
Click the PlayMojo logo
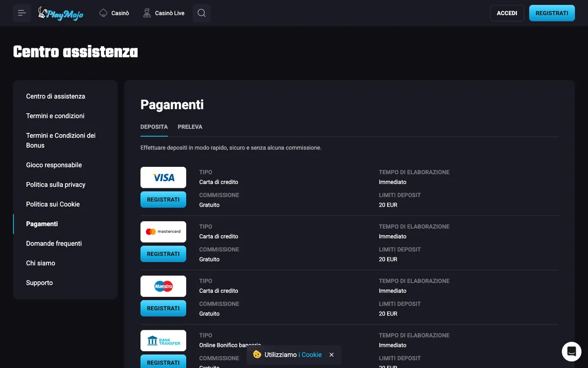(x=60, y=13)
